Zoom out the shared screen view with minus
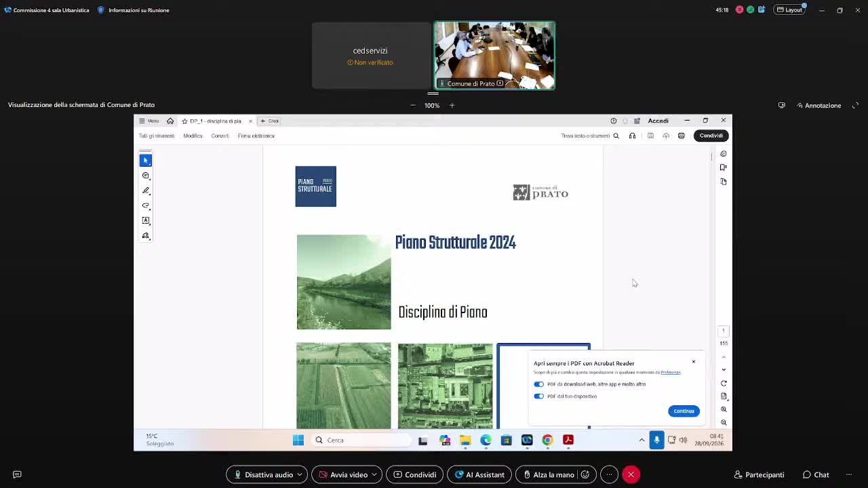 coord(412,105)
